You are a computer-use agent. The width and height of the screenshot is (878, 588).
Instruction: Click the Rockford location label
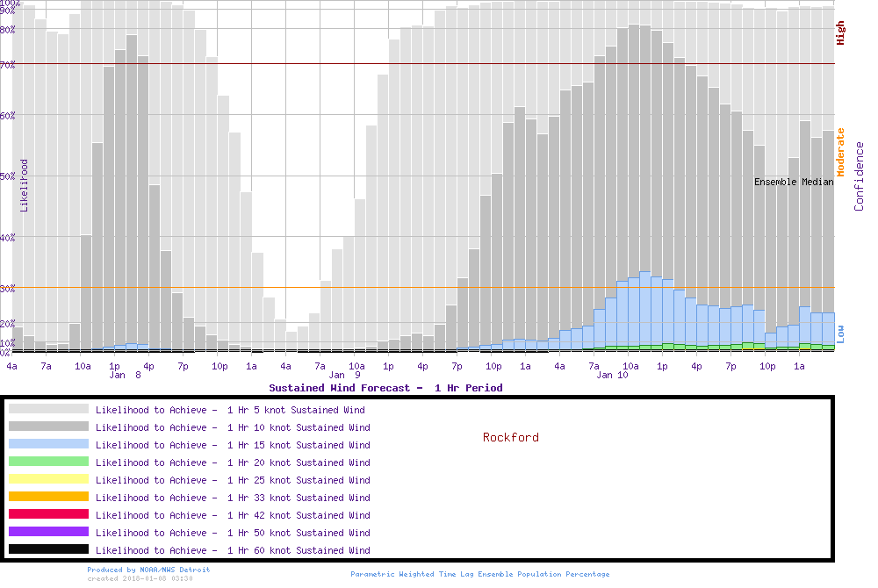pyautogui.click(x=510, y=437)
